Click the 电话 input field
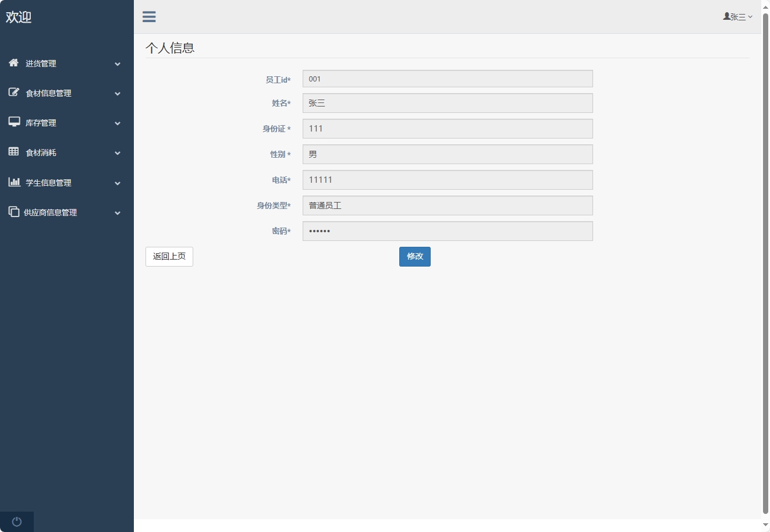770x532 pixels. click(448, 180)
